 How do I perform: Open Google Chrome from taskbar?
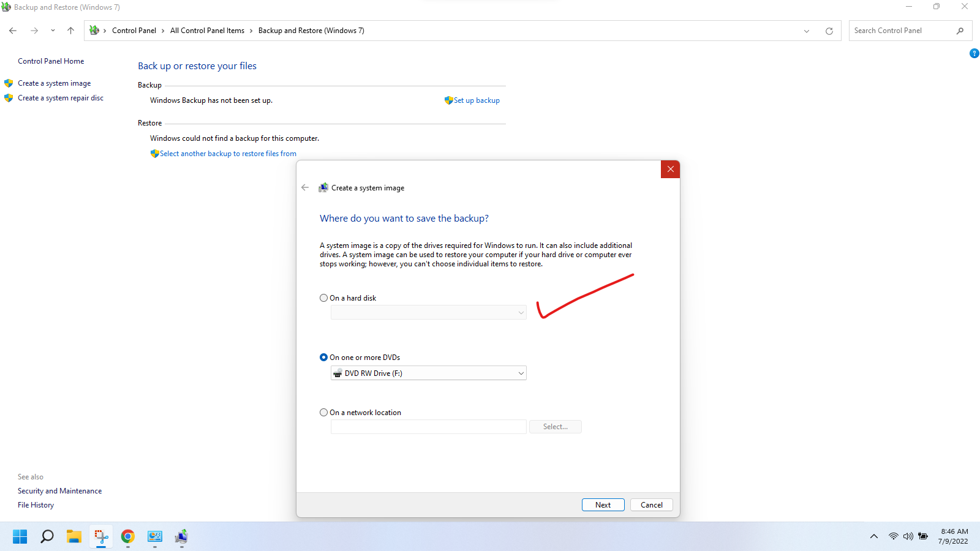click(127, 537)
